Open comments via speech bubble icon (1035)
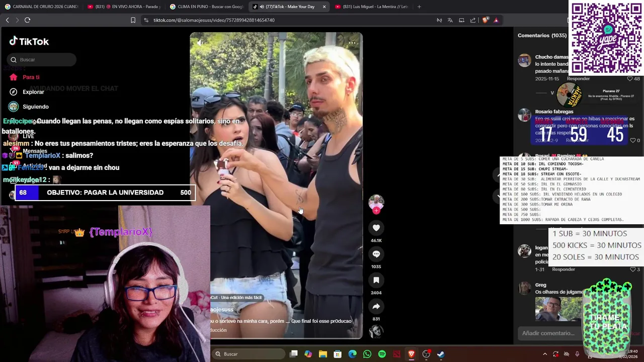This screenshot has width=644, height=362. click(376, 254)
